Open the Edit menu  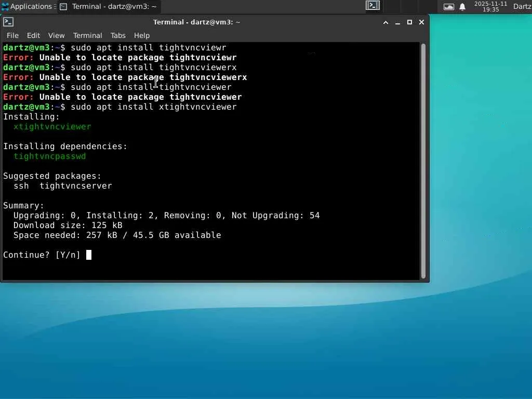(33, 35)
